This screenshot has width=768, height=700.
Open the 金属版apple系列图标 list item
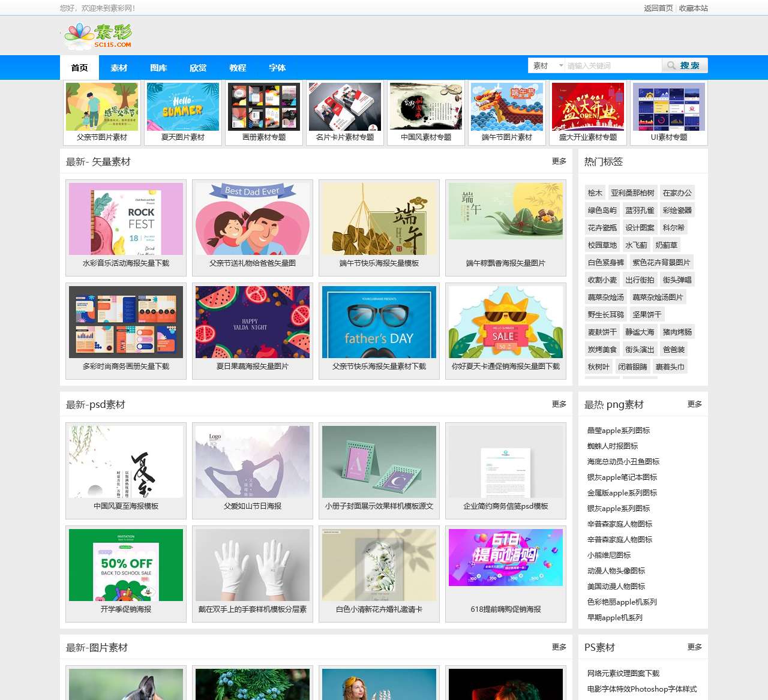pos(622,493)
